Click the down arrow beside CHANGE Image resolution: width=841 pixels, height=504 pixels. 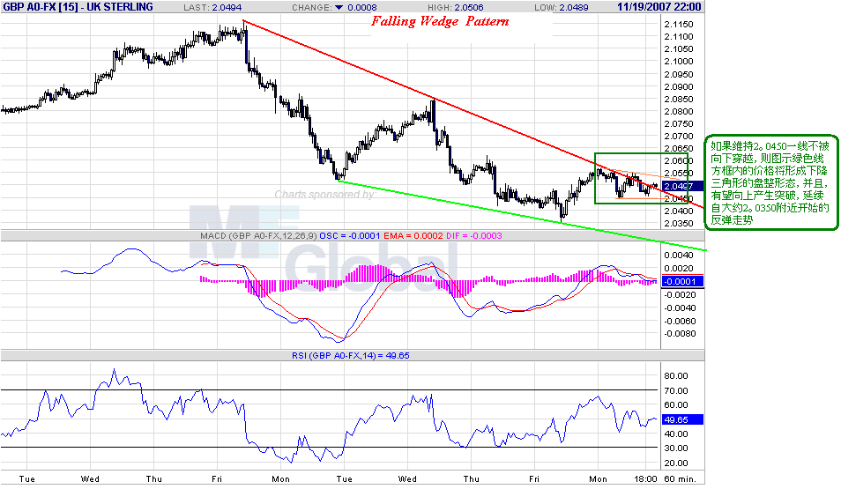tap(339, 8)
